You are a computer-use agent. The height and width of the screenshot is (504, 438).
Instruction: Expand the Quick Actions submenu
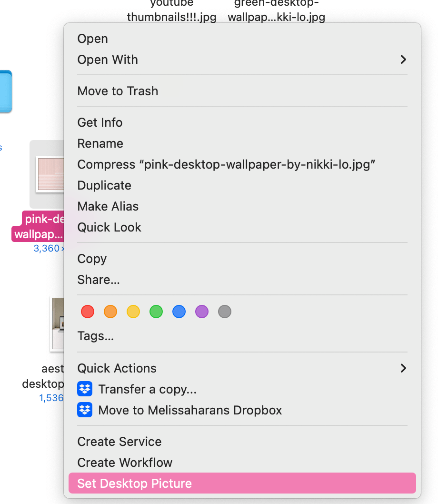point(242,368)
